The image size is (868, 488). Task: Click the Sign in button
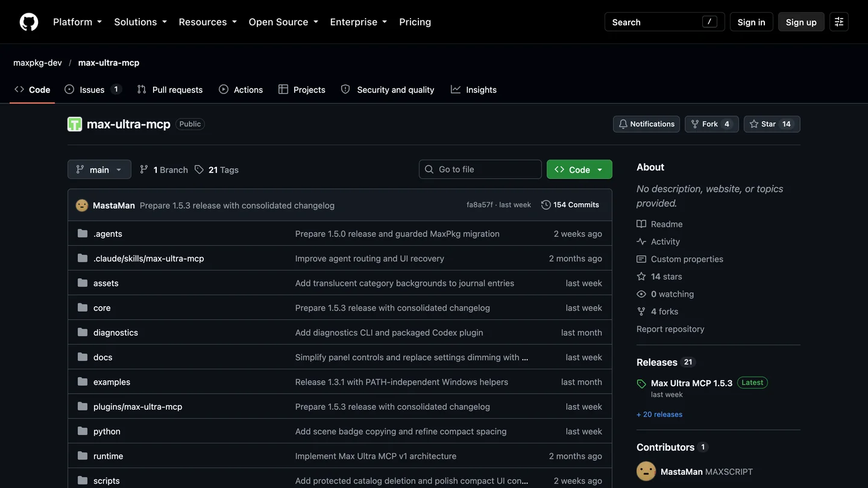[751, 22]
